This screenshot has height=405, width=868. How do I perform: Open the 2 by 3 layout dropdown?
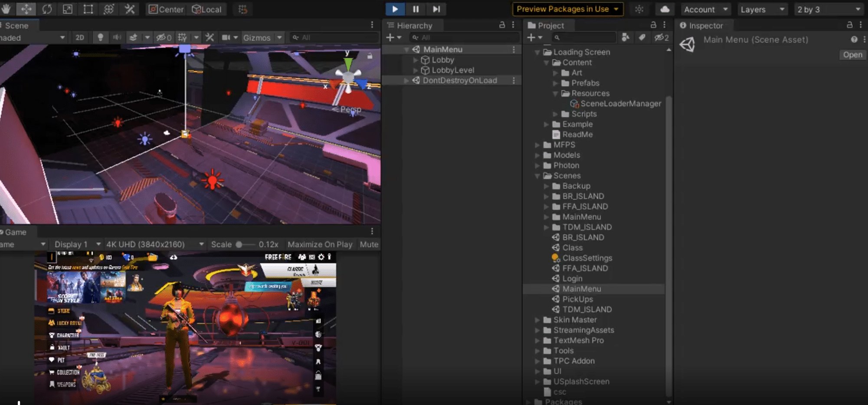(x=829, y=9)
